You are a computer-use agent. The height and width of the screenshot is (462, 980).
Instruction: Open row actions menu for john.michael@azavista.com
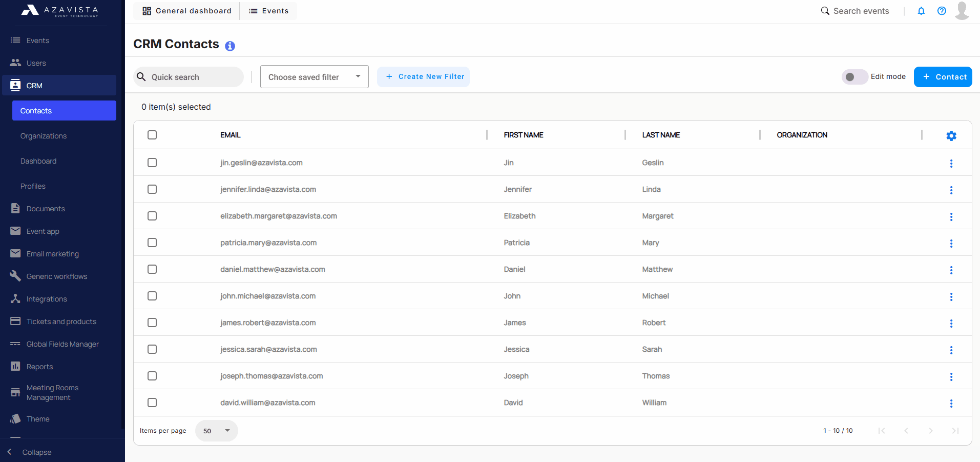click(951, 297)
